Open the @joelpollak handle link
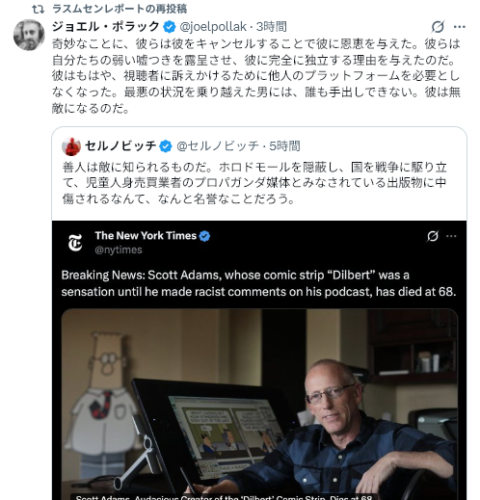 pyautogui.click(x=213, y=27)
